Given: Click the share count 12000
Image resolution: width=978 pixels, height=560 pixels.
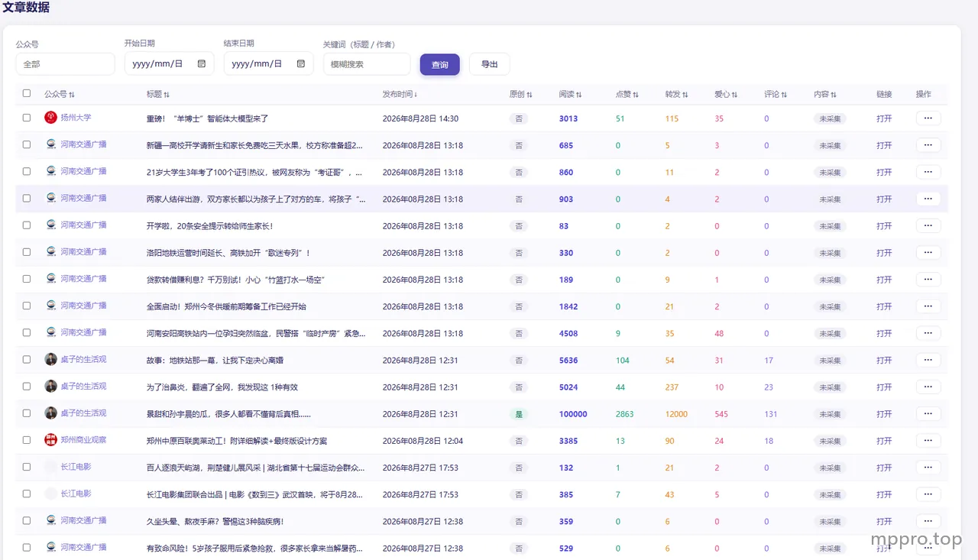Looking at the screenshot, I should [x=676, y=414].
